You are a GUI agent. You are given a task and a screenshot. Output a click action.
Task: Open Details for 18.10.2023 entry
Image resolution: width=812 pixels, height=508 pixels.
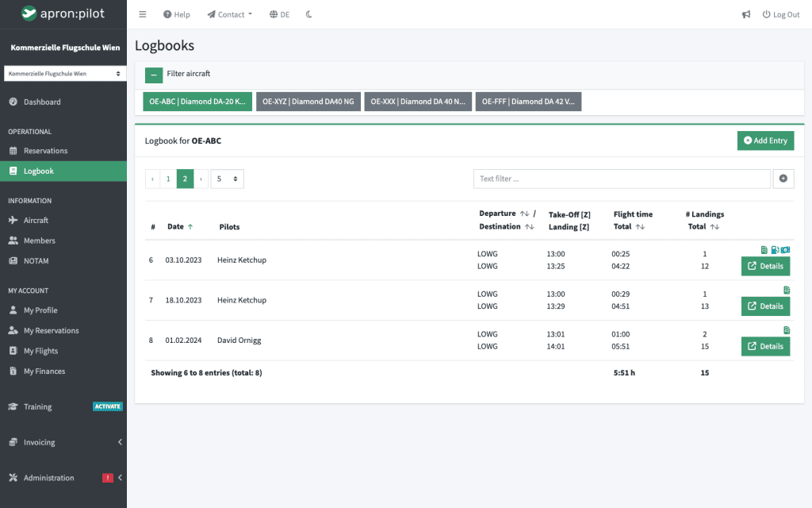pyautogui.click(x=765, y=306)
